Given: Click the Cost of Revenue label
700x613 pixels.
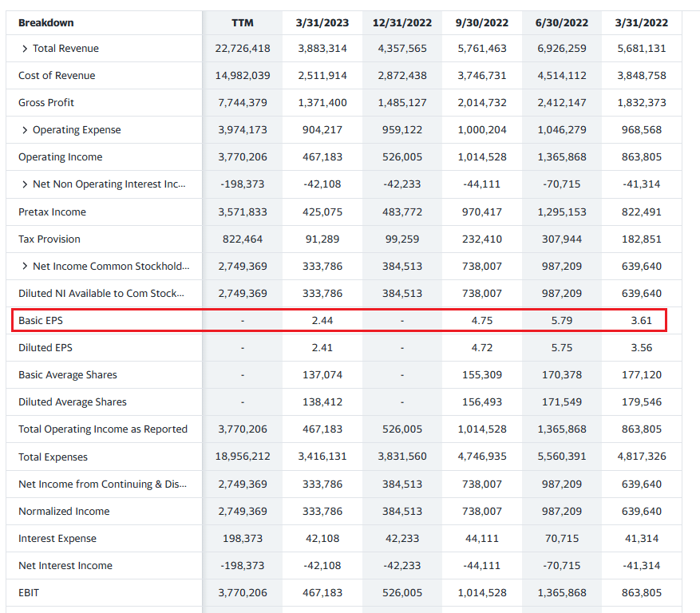Looking at the screenshot, I should click(x=57, y=76).
